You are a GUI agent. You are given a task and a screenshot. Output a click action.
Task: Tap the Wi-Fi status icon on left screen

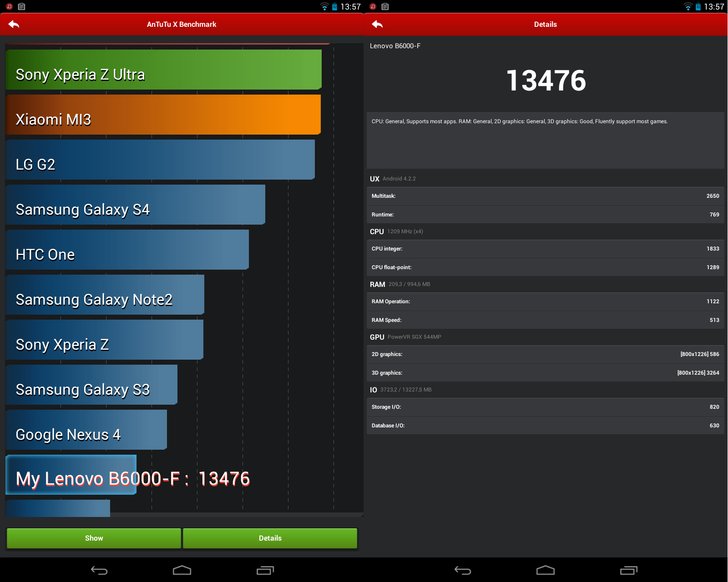tap(324, 7)
